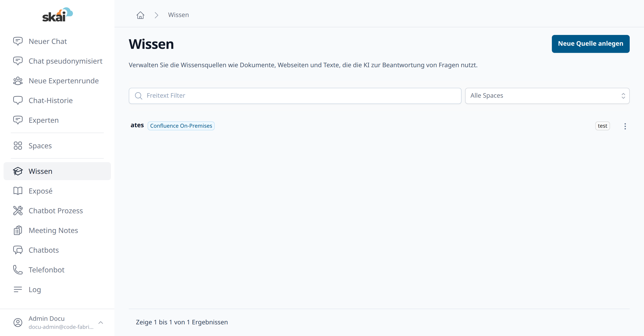This screenshot has width=644, height=336.
Task: Click the test space tag
Action: coord(602,126)
